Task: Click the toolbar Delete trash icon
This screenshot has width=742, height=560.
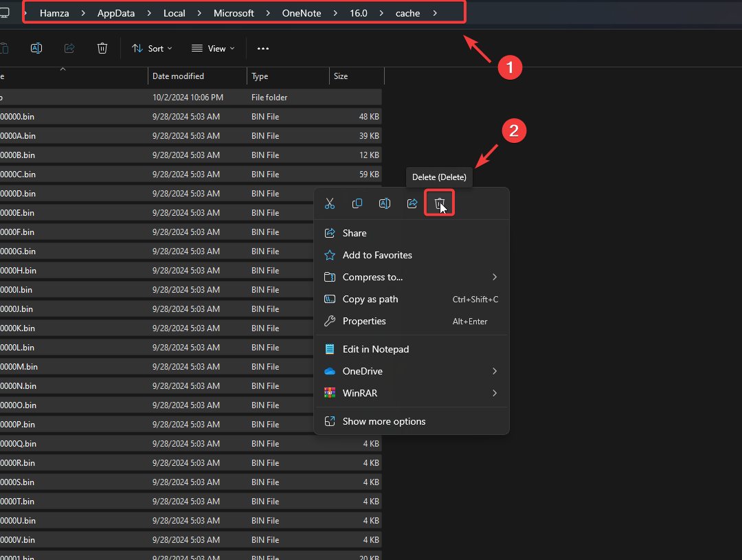Action: (x=102, y=48)
